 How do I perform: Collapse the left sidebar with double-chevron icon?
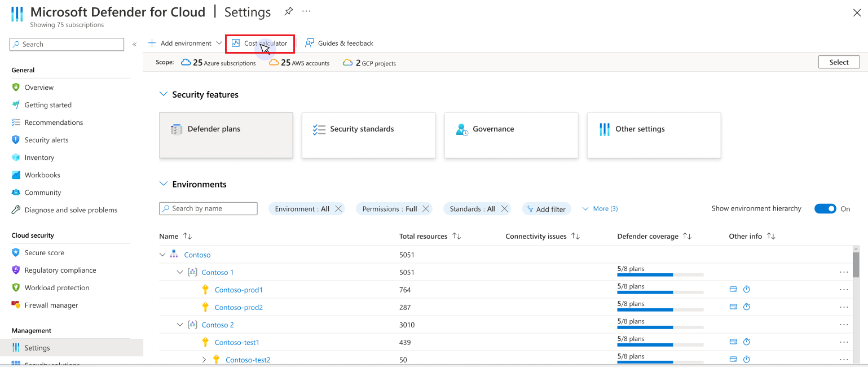tap(134, 44)
